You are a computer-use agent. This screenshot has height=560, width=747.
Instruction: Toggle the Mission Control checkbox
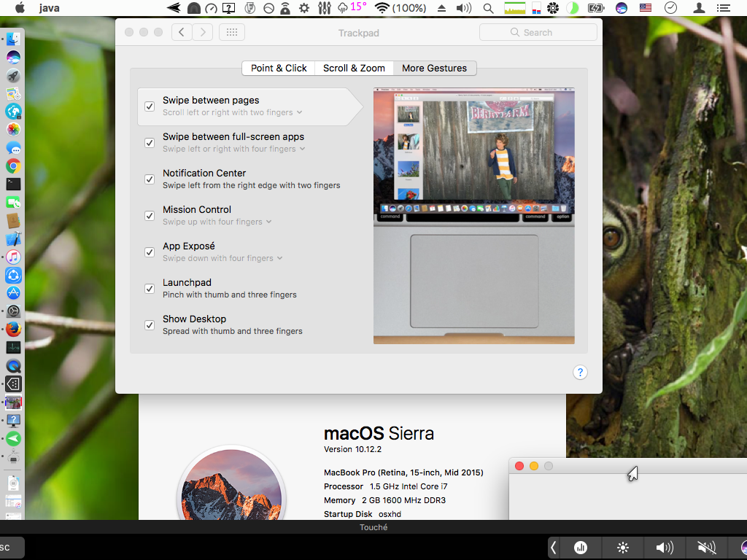point(150,216)
